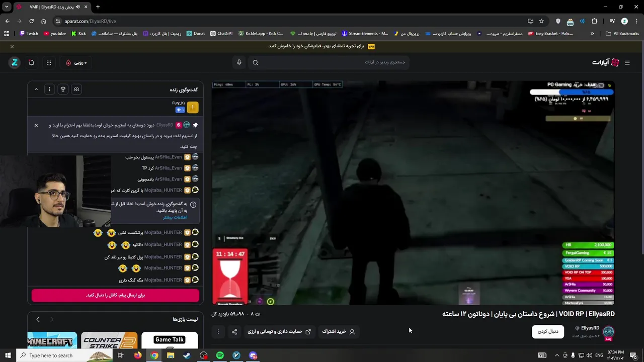644x362 pixels.
Task: Close the top VPN notice banner
Action: point(12,46)
